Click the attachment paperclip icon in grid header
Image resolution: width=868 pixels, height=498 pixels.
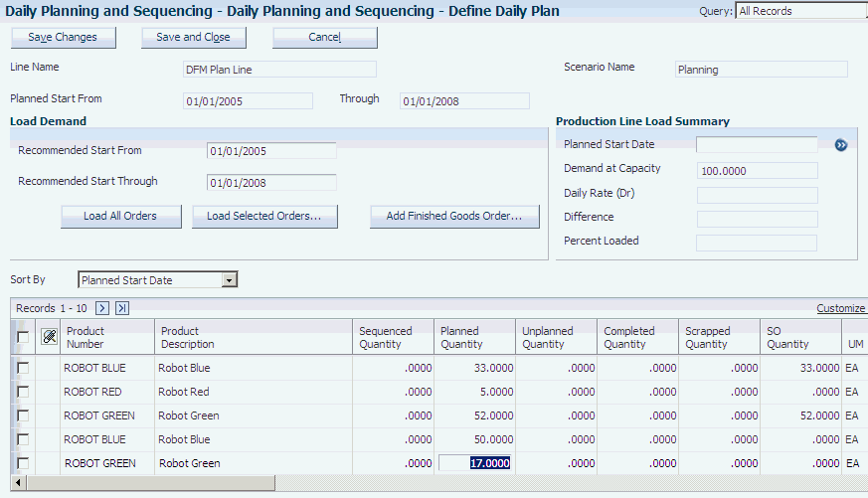pos(49,338)
